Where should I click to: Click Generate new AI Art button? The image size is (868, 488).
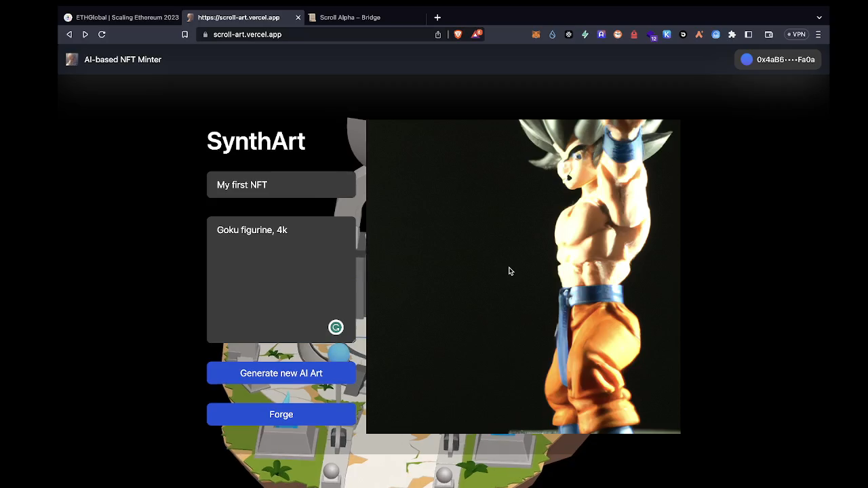coord(281,373)
